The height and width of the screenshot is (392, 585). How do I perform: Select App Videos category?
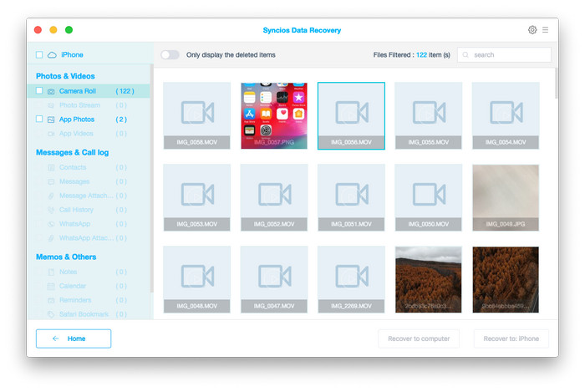click(89, 134)
